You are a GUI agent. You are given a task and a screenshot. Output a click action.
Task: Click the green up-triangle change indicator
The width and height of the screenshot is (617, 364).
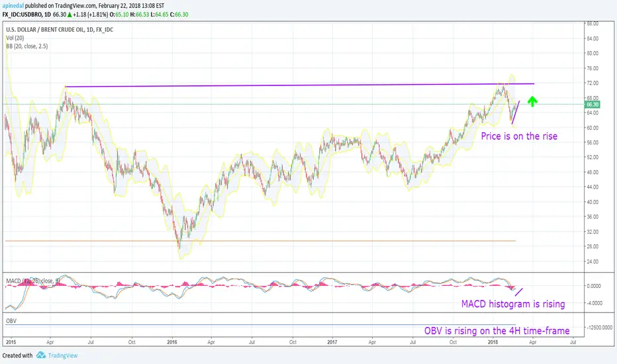[x=70, y=15]
